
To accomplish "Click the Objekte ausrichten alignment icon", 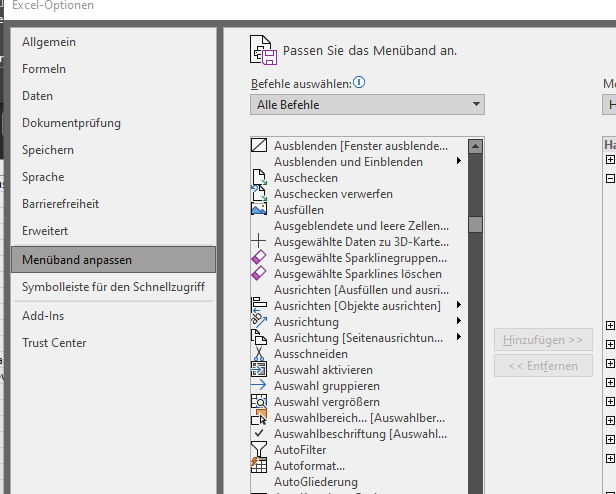I will [x=259, y=305].
